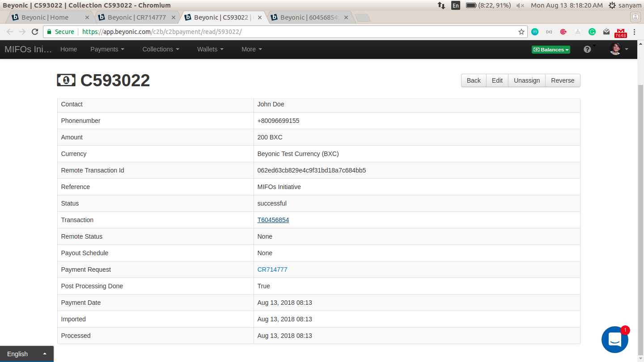Open payment request link CR714777
This screenshot has height=362, width=644.
click(x=272, y=269)
